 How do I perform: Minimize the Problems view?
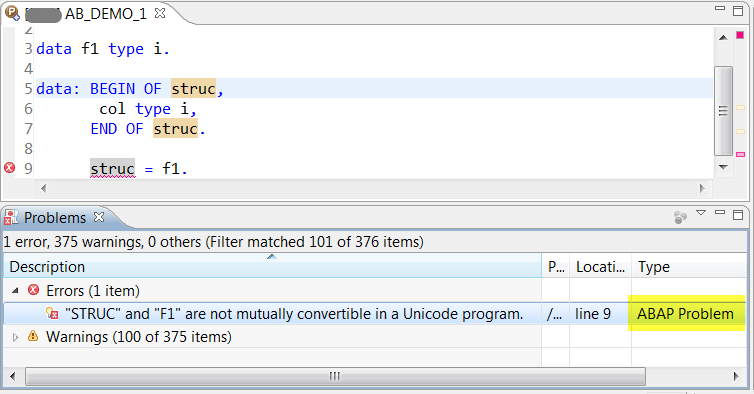720,212
